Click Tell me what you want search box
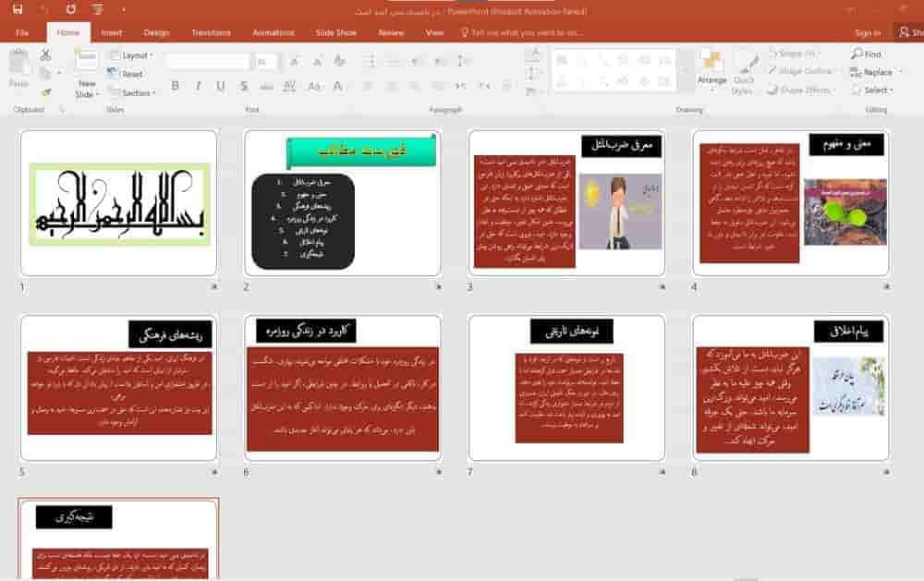Screen dimensions: 924x581 pos(522,32)
